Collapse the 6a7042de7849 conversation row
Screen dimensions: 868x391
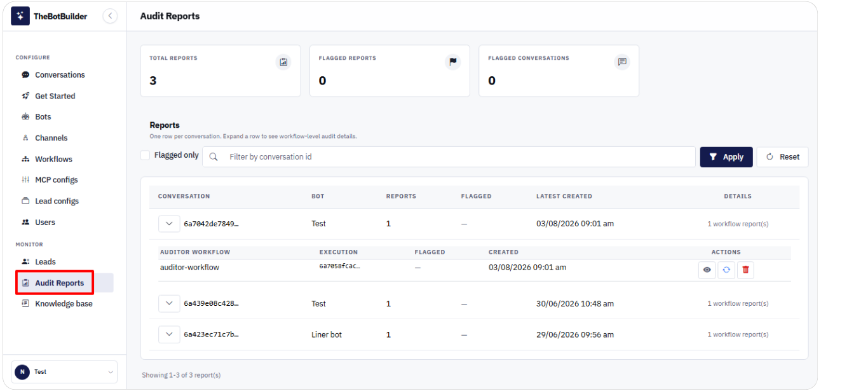(x=169, y=224)
